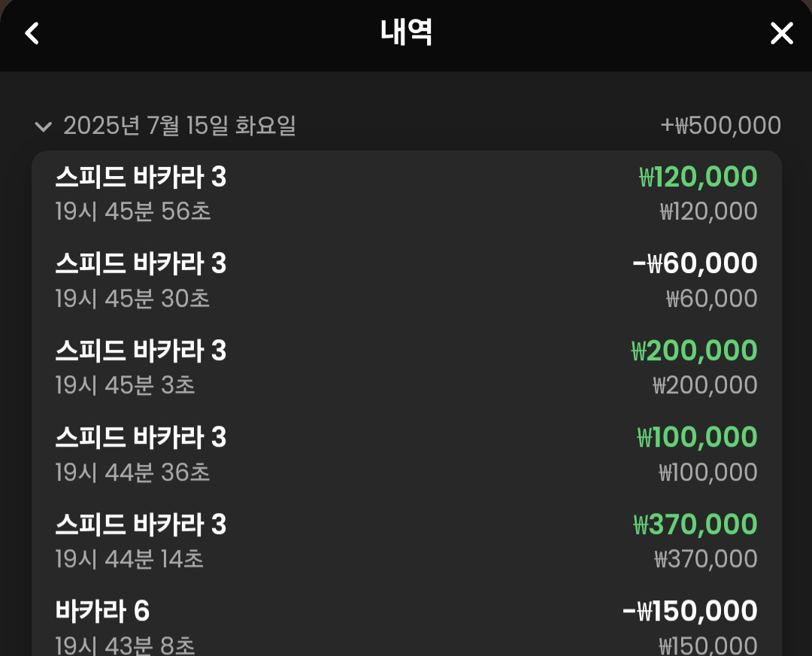The height and width of the screenshot is (656, 812).
Task: Click the 2025년 7월 15일 화요일 date header
Action: coord(179,126)
